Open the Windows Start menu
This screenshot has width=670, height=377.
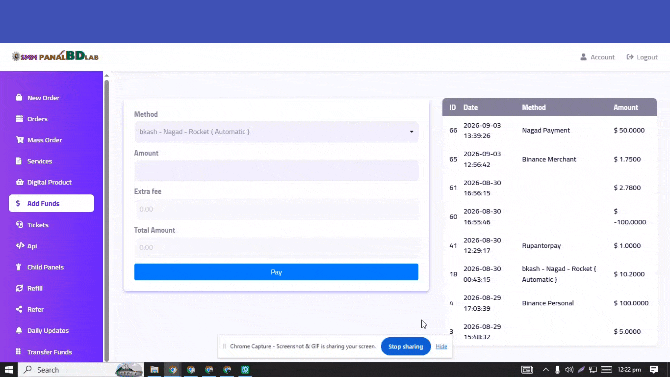(x=9, y=370)
